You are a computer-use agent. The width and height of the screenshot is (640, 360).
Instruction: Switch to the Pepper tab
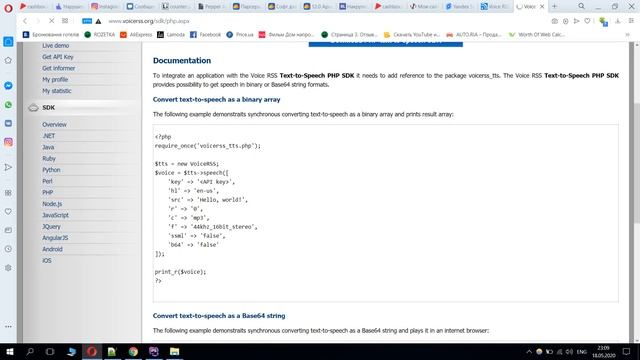coord(211,7)
